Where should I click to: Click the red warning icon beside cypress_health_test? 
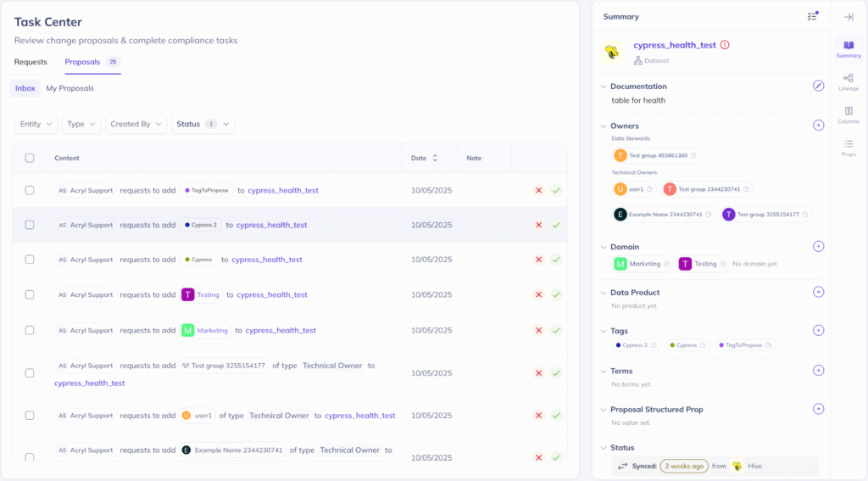pyautogui.click(x=725, y=45)
